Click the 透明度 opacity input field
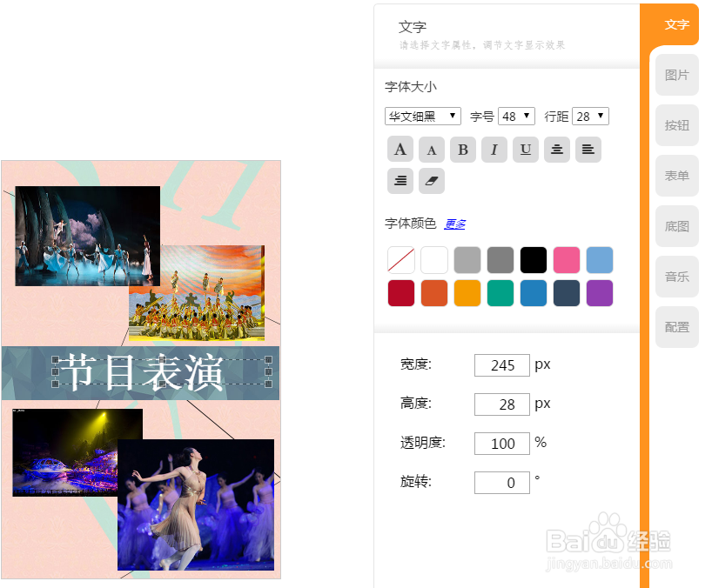The height and width of the screenshot is (588, 712). (x=501, y=444)
